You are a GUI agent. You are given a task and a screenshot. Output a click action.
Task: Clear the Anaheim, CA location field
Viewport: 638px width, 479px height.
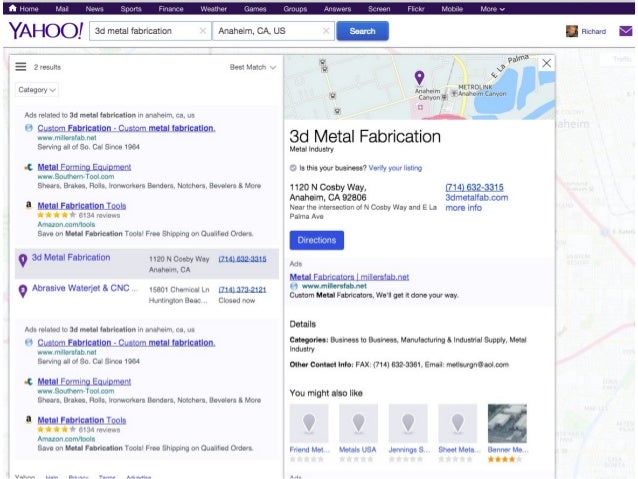(x=326, y=31)
